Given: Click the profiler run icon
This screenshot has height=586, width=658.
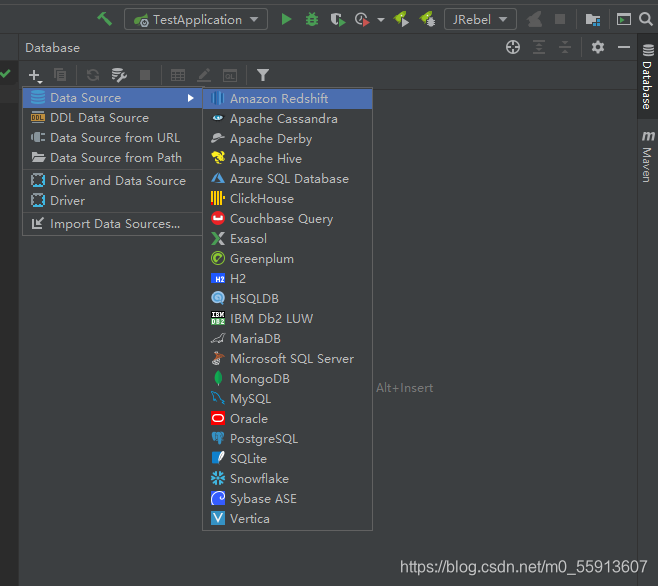Looking at the screenshot, I should pyautogui.click(x=362, y=19).
